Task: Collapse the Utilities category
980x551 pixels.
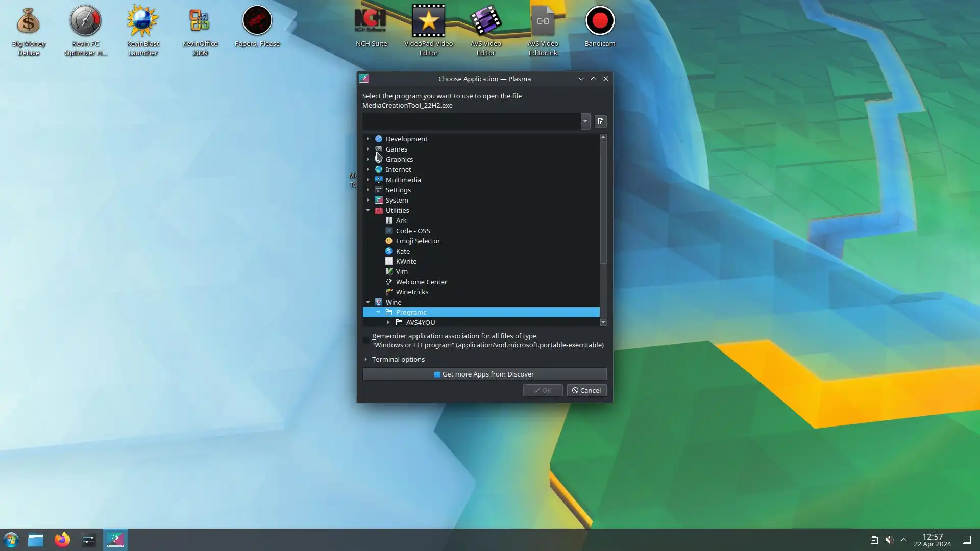Action: 368,210
